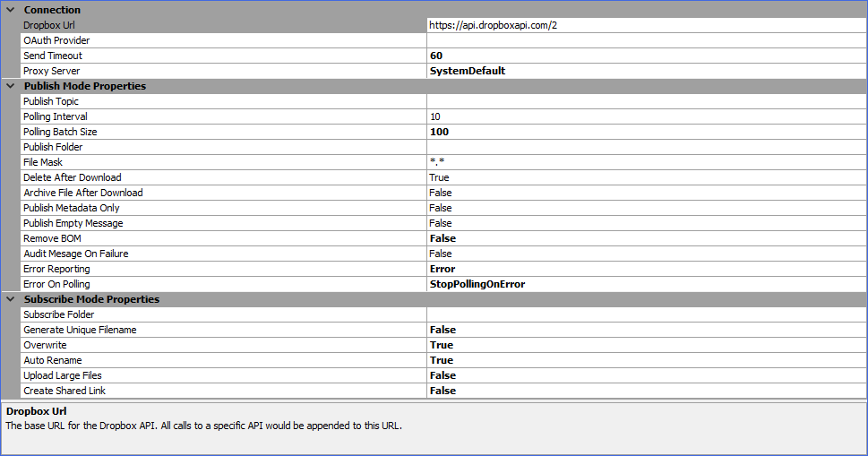
Task: Click the empty Publish Topic value field
Action: click(646, 101)
